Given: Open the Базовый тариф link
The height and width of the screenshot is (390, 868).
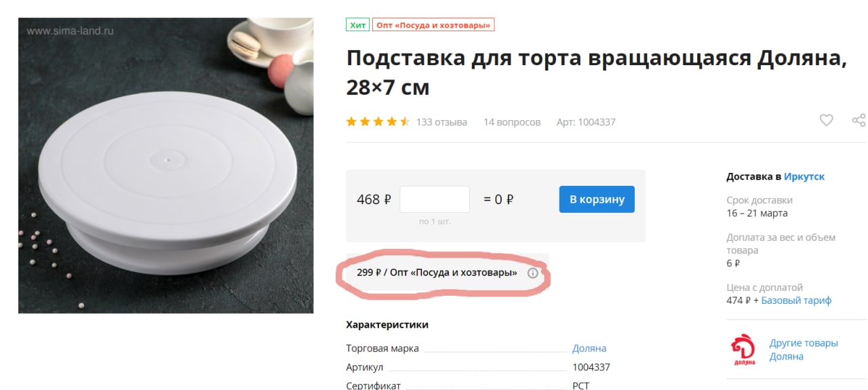Looking at the screenshot, I should click(x=796, y=300).
